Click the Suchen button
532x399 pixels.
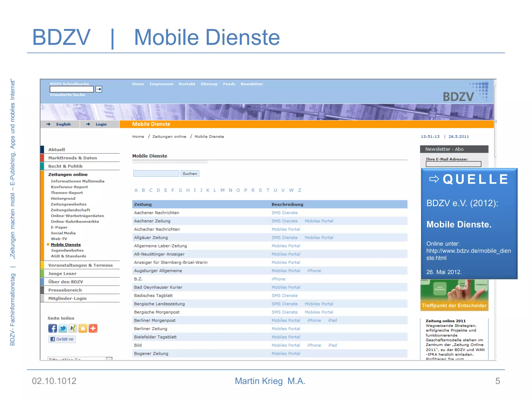tap(190, 174)
